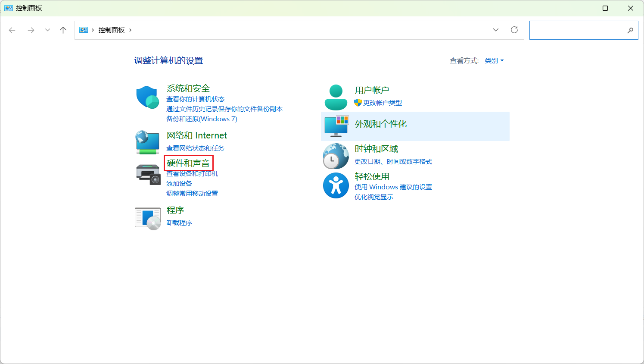This screenshot has height=364, width=644.
Task: Click the recent locations chevron beside navigation arrows
Action: click(x=47, y=30)
